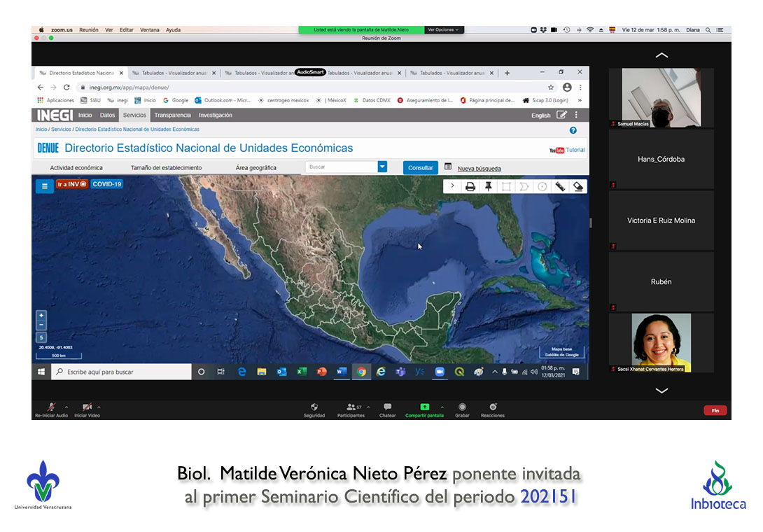This screenshot has width=763, height=532.
Task: Open Zoom Seguridad shield icon
Action: pyautogui.click(x=314, y=407)
